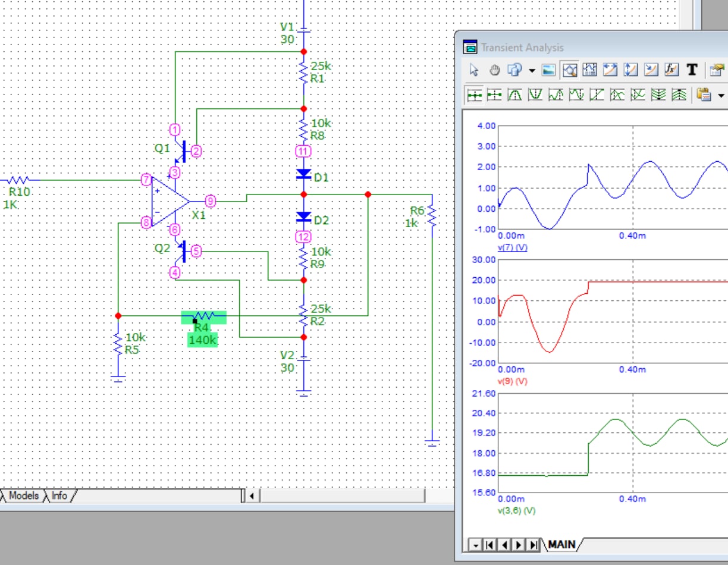The height and width of the screenshot is (565, 728).
Task: Open the Models tab in schematic
Action: 23,495
